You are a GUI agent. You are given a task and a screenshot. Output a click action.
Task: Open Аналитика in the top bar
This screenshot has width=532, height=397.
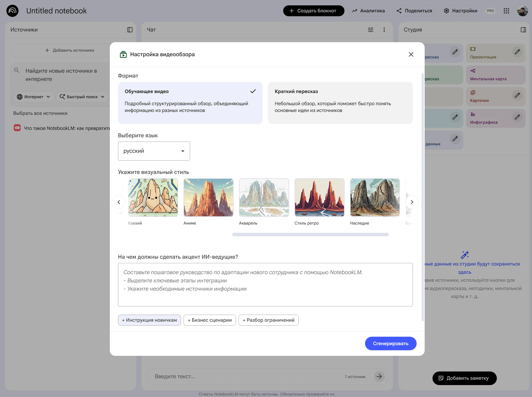coord(368,11)
